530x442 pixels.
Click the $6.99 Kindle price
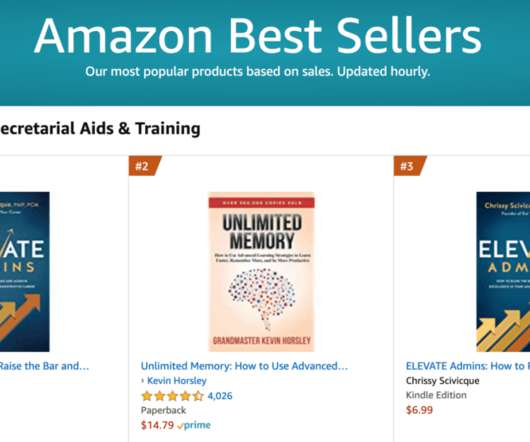coord(419,410)
